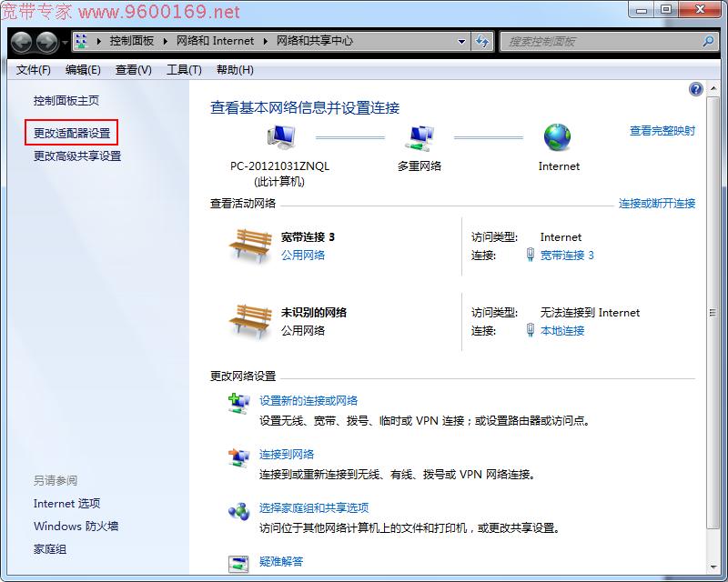
Task: Click the 连接到网络 icon
Action: click(x=238, y=457)
